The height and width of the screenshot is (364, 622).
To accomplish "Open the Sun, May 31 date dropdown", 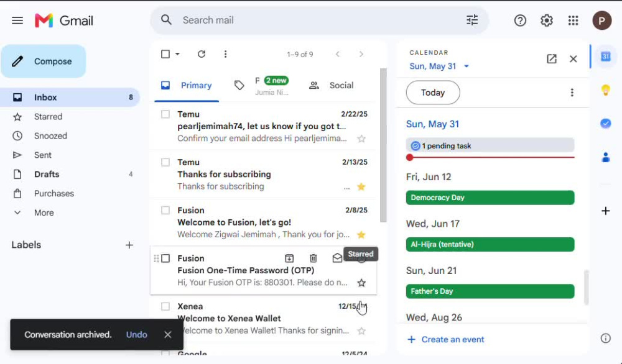I will click(x=439, y=66).
